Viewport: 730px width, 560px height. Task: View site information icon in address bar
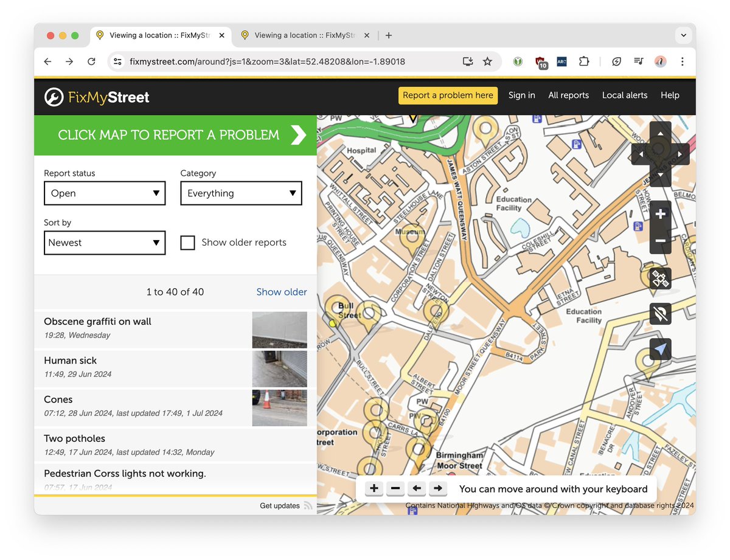point(118,61)
